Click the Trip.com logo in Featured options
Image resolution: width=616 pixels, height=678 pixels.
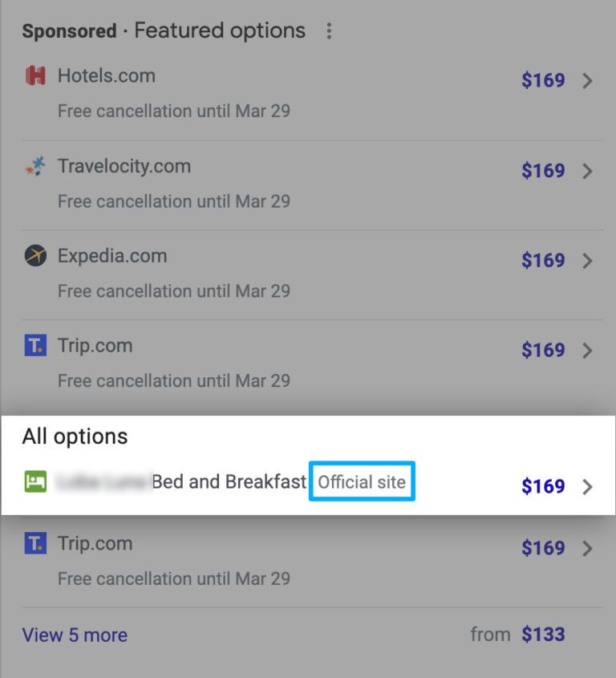(35, 347)
